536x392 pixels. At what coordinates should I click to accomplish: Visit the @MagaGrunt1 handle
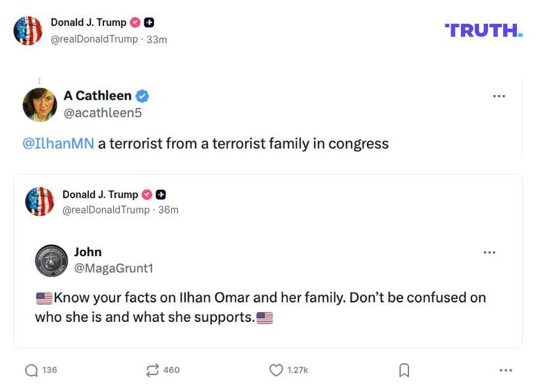click(x=114, y=268)
